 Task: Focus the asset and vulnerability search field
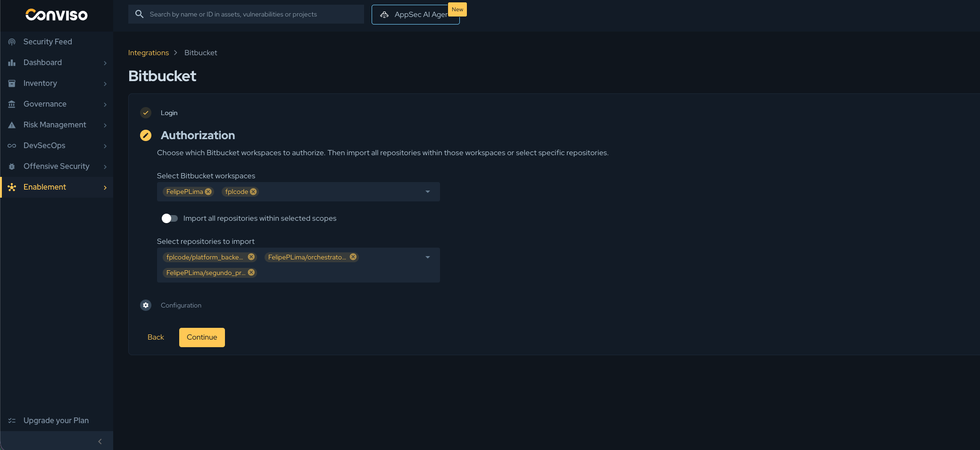click(x=246, y=14)
